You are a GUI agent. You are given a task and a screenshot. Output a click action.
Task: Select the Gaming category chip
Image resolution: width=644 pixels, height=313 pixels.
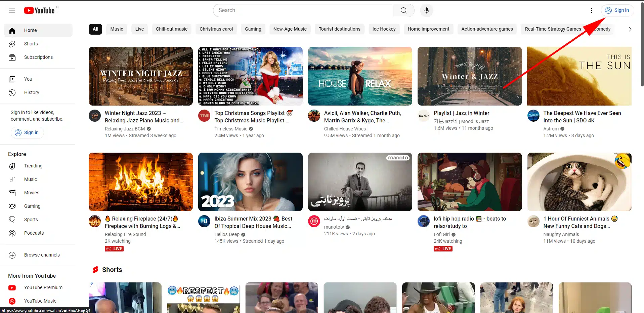tap(253, 29)
